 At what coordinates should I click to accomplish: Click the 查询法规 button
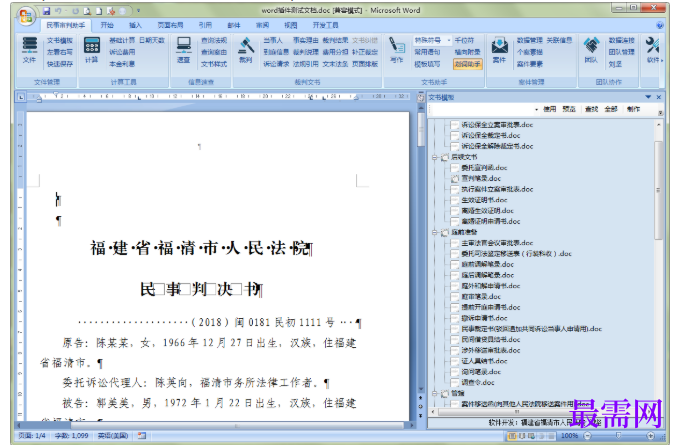click(x=214, y=40)
